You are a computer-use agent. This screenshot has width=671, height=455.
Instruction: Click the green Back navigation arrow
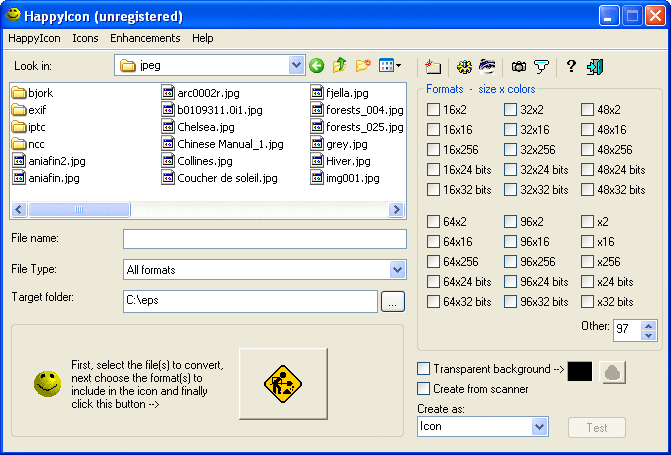317,66
